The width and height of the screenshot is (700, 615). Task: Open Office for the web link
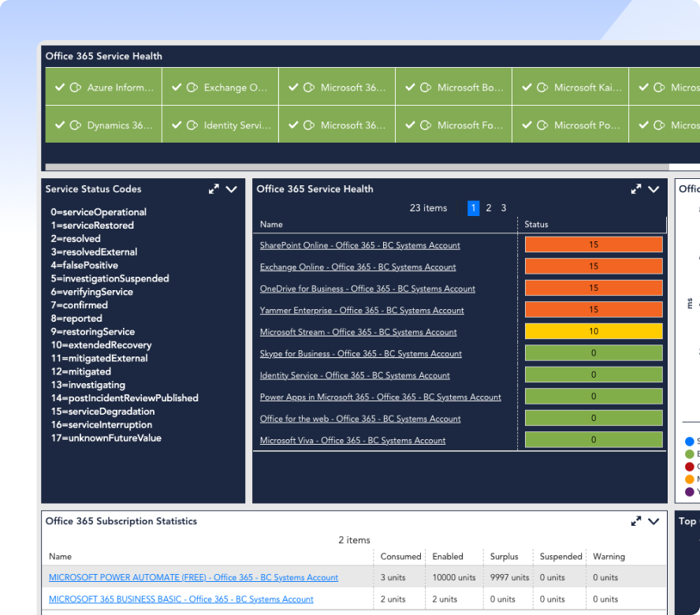pos(360,419)
